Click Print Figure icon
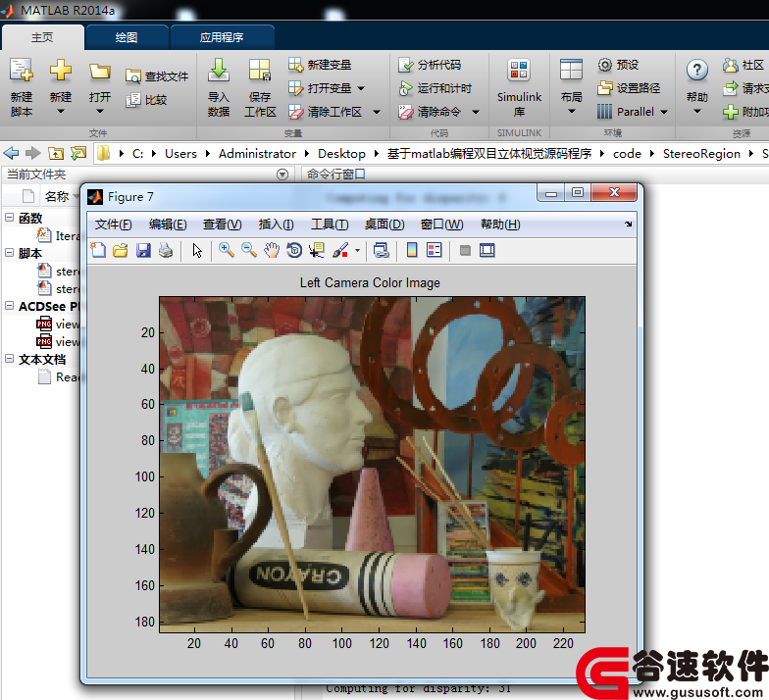Viewport: 769px width, 700px height. tap(166, 251)
